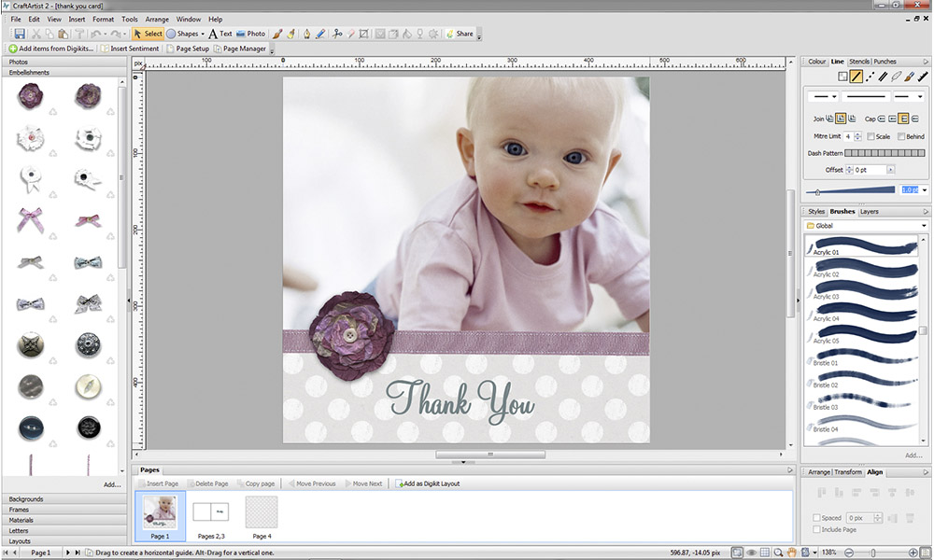This screenshot has width=934, height=560.
Task: Choose the paintbrush tool in the toolbar
Action: [277, 34]
